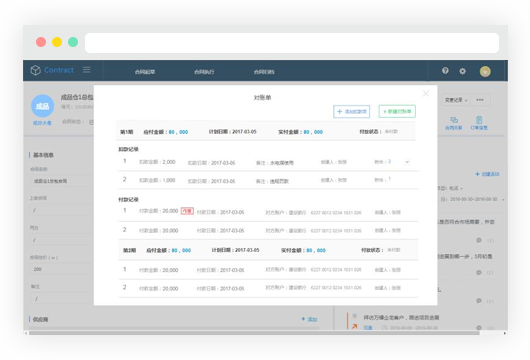Close the 对账单 dialog
This screenshot has height=360, width=530.
pyautogui.click(x=426, y=93)
